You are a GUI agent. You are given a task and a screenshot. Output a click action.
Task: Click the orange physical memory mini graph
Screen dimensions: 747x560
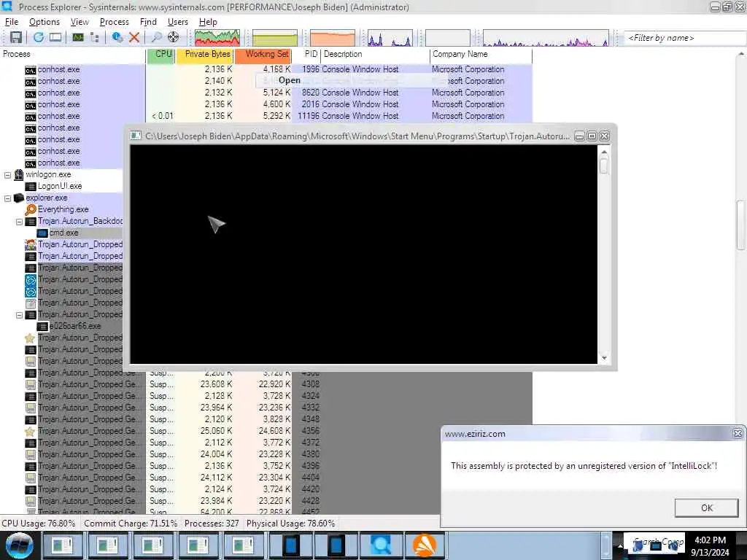(x=333, y=38)
